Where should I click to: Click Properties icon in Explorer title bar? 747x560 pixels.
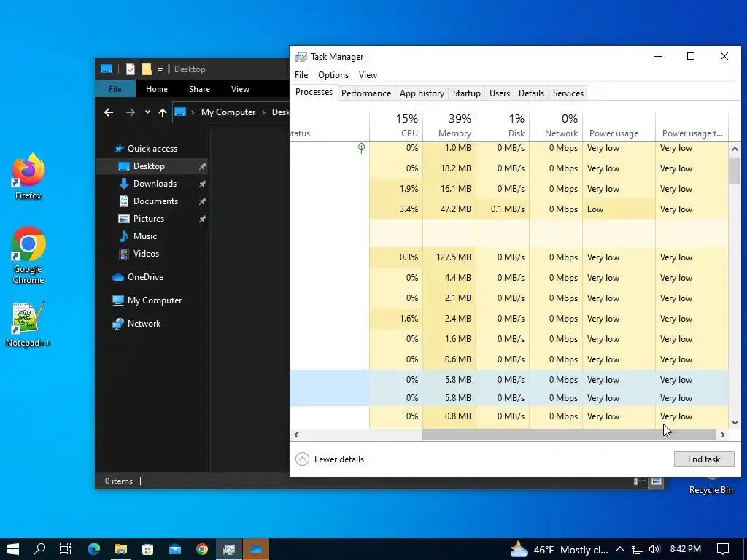click(x=131, y=69)
